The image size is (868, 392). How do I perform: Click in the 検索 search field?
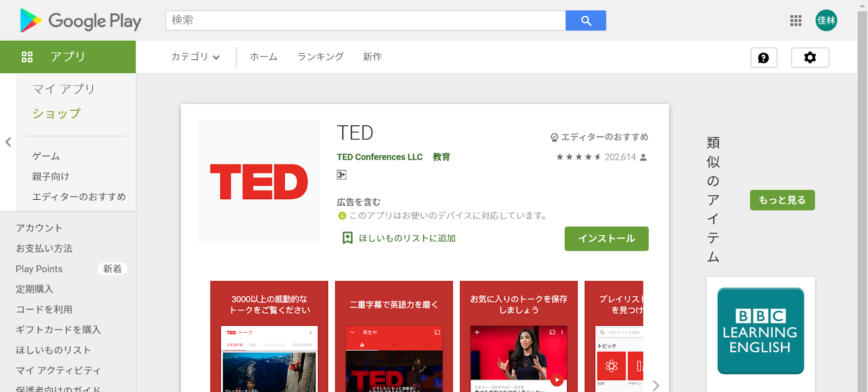(366, 21)
